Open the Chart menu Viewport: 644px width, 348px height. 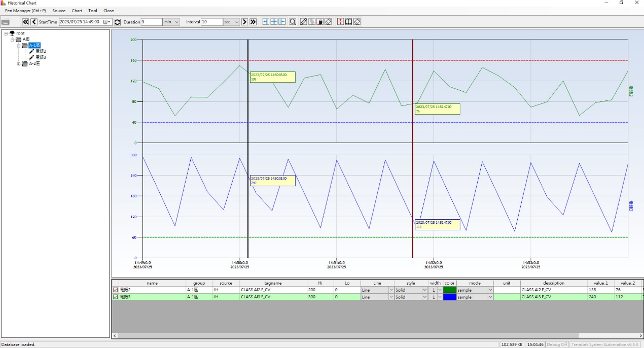tap(77, 11)
